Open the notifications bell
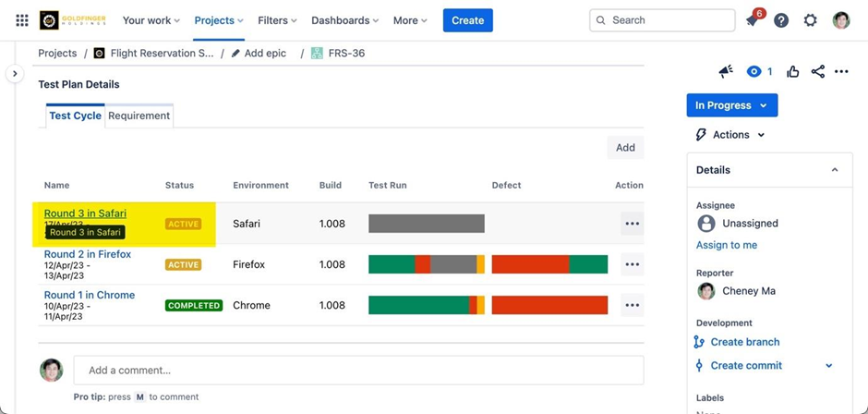Viewport: 868px width, 414px height. [x=753, y=20]
